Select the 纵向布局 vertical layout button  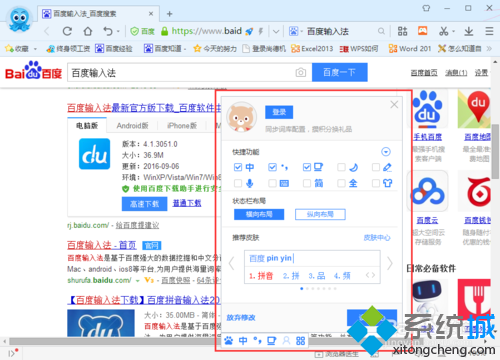(320, 214)
